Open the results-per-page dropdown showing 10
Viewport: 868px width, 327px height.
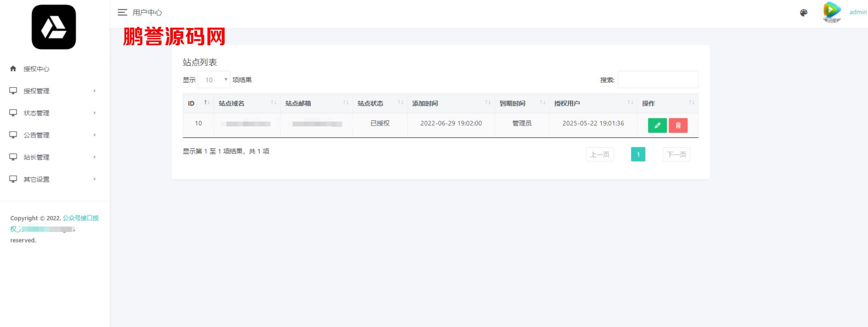tap(214, 80)
